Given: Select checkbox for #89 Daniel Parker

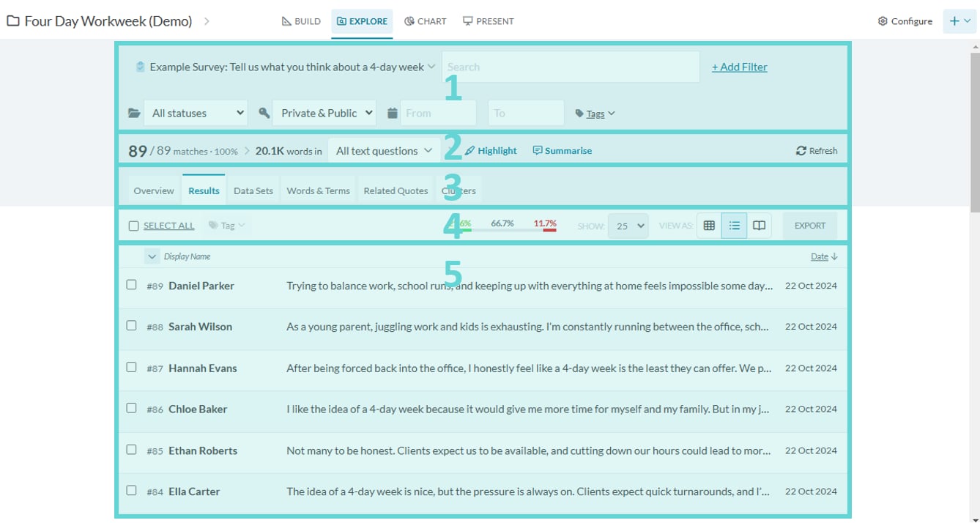Looking at the screenshot, I should 131,285.
